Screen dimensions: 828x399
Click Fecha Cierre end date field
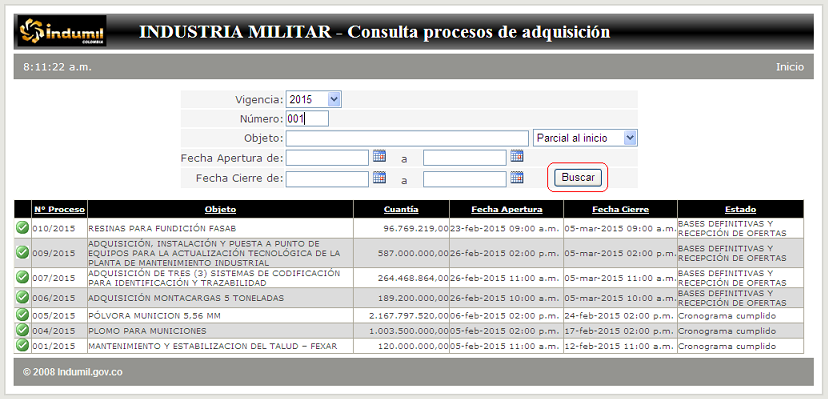click(465, 179)
